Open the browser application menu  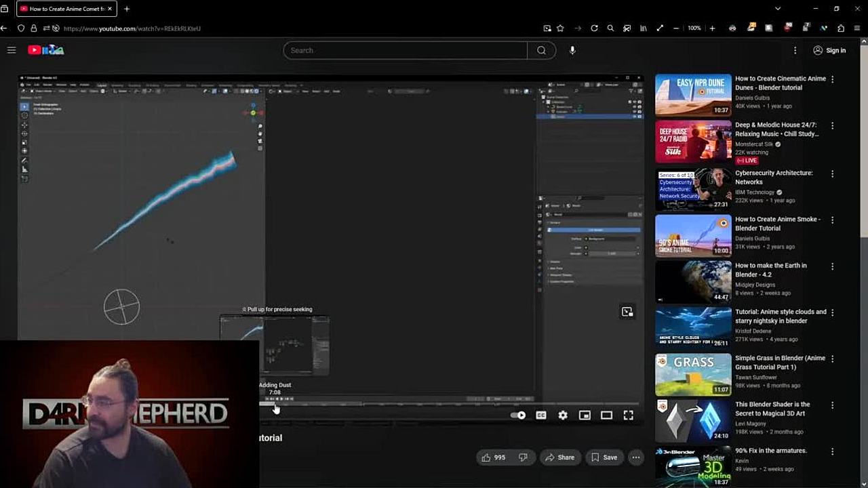pyautogui.click(x=858, y=28)
